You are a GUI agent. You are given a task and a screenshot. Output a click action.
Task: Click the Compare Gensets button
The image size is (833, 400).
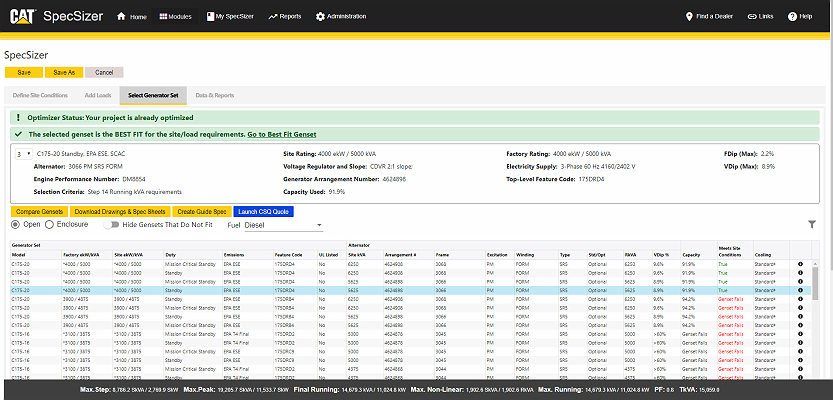[39, 211]
